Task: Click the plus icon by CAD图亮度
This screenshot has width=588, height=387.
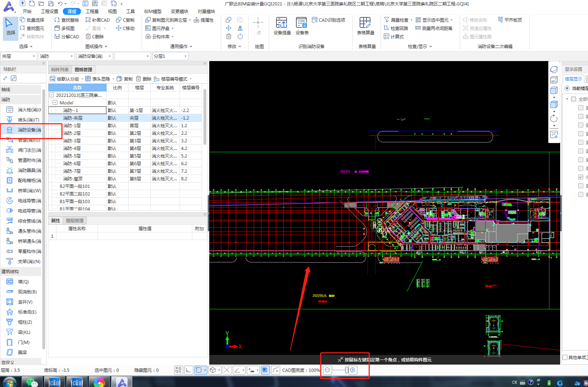Action: (x=353, y=370)
